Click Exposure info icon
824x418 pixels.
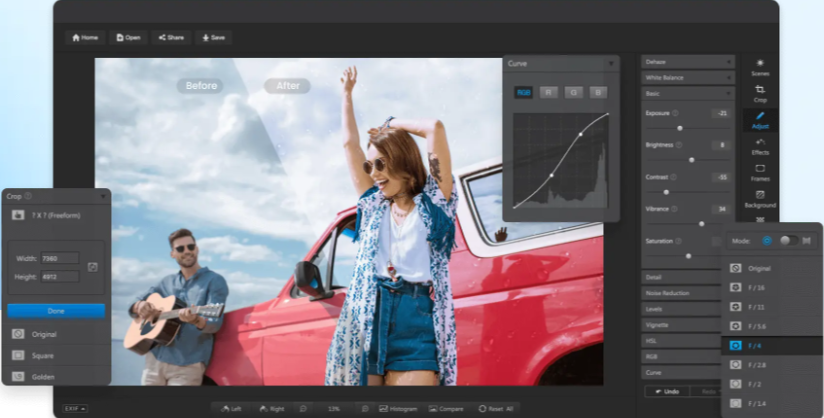[x=675, y=113]
